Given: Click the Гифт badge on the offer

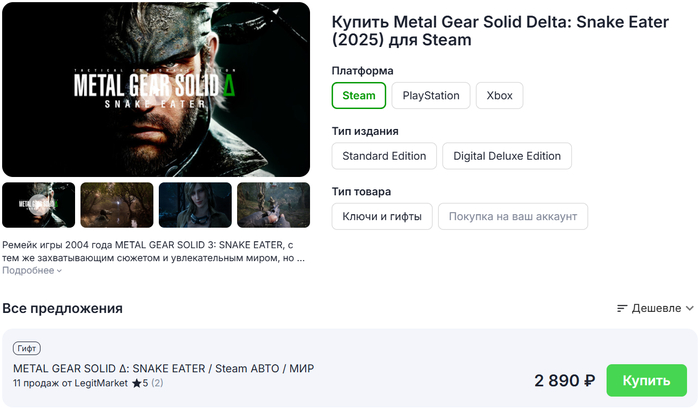Looking at the screenshot, I should pyautogui.click(x=27, y=349).
